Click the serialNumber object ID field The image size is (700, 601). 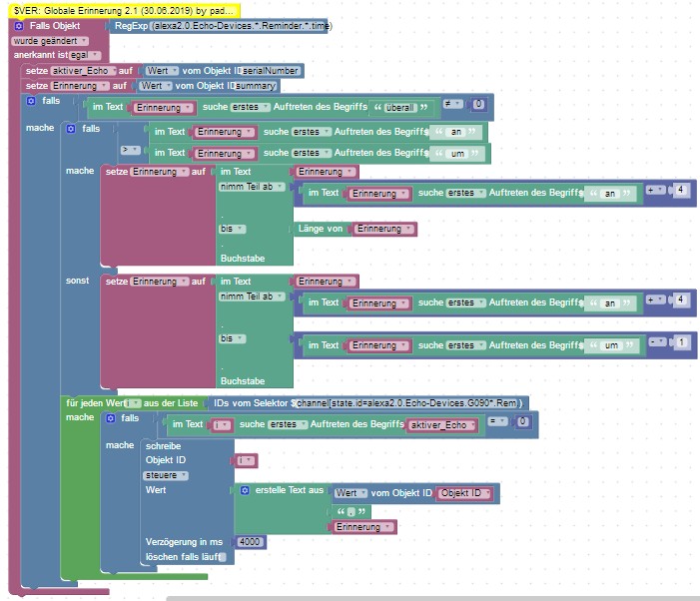tap(271, 71)
